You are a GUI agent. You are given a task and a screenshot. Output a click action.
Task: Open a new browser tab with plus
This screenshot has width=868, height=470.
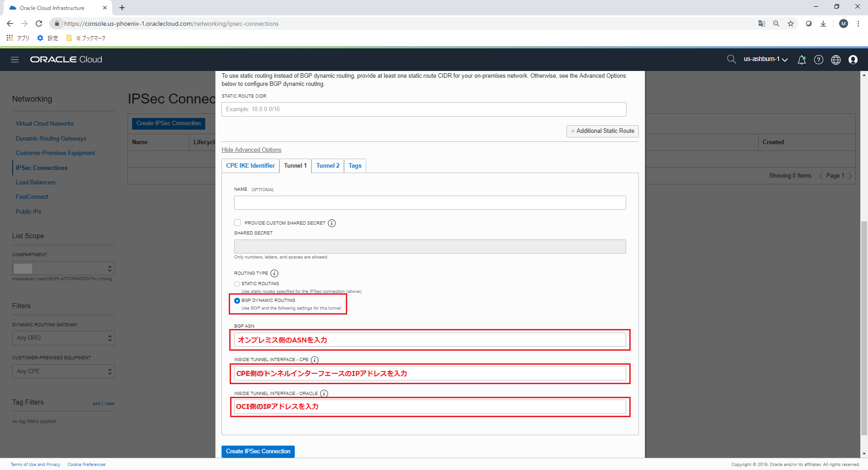[122, 8]
